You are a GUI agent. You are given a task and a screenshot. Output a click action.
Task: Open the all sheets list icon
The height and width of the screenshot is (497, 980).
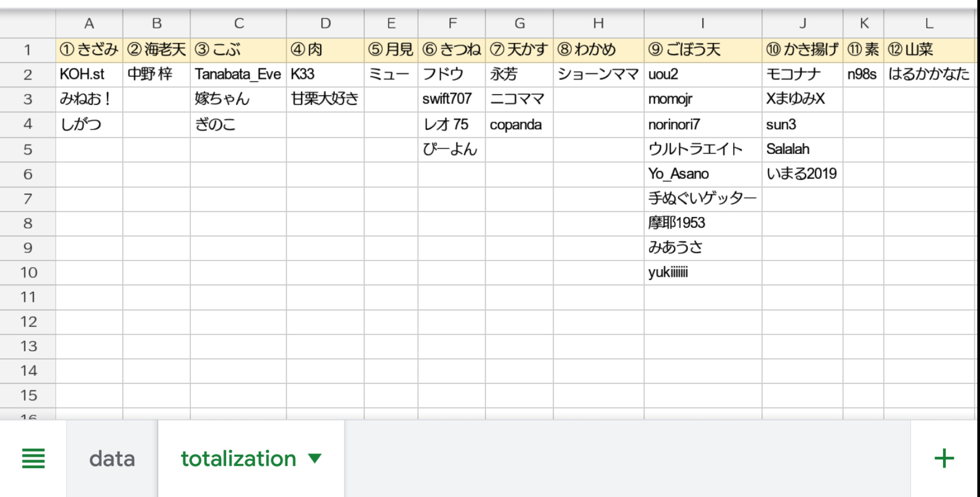click(33, 458)
